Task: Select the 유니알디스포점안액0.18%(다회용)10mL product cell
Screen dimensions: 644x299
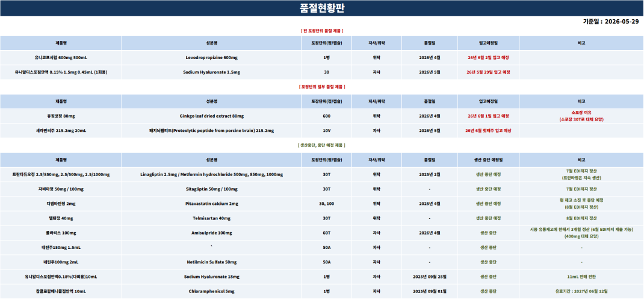Action: (61, 277)
